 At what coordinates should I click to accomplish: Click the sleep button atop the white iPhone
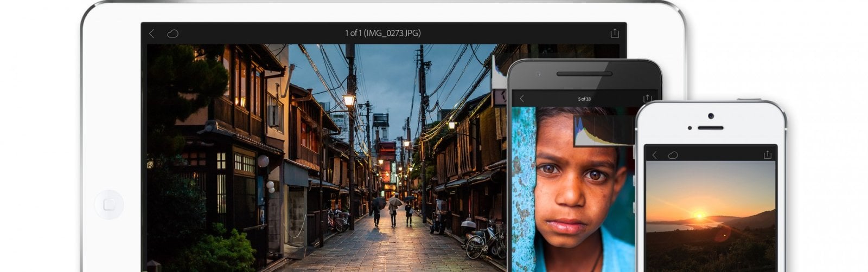(x=749, y=100)
